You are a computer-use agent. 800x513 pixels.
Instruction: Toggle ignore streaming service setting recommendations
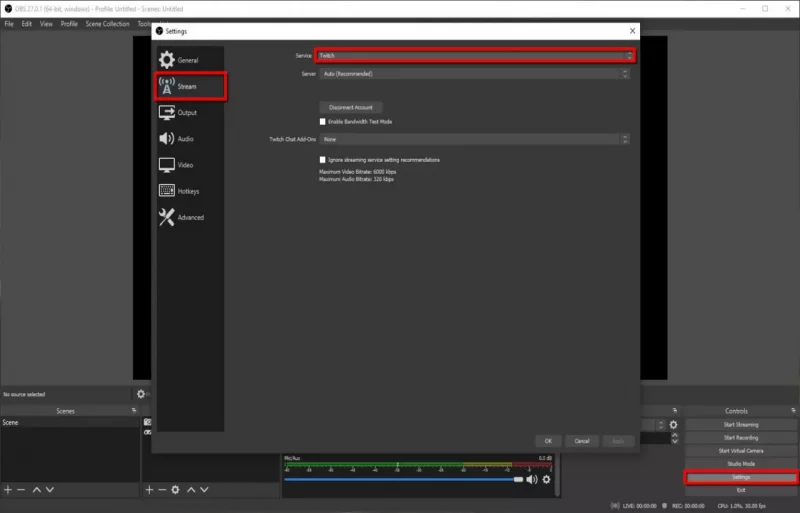pos(323,159)
